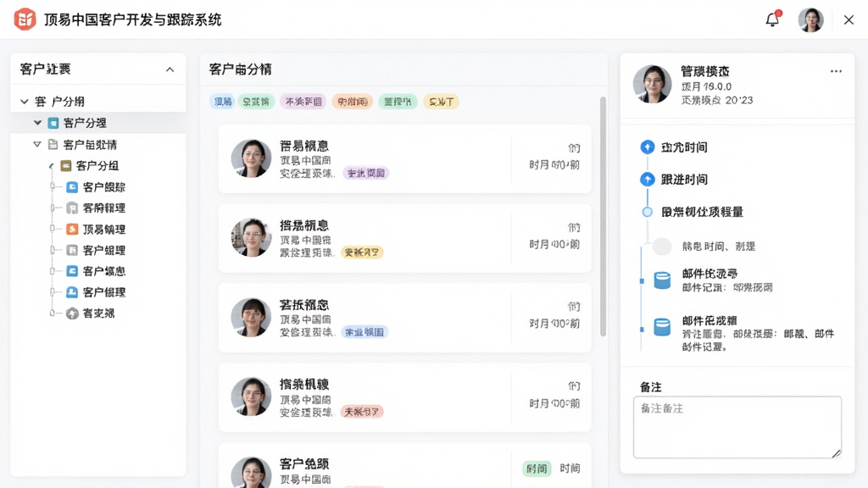The height and width of the screenshot is (488, 868).
Task: Click the blue marker beside 跟进时间
Action: point(647,180)
